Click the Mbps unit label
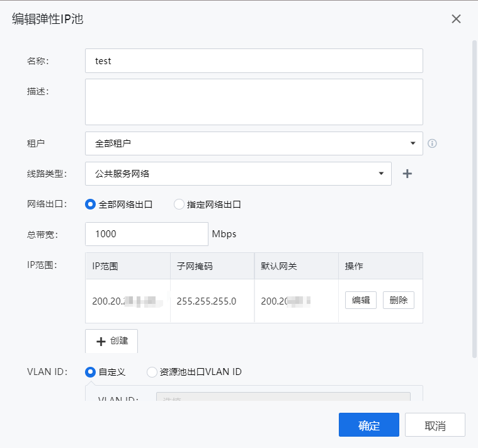 [224, 234]
